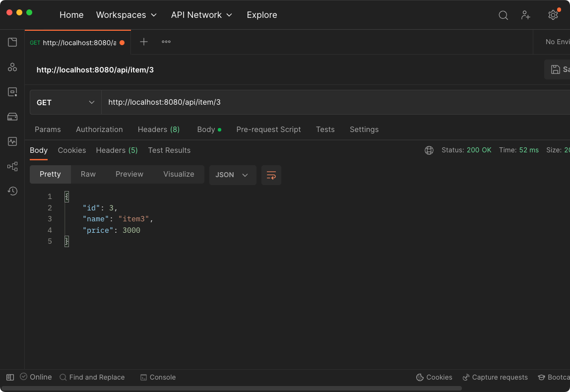Screen dimensions: 570x392
Task: Click the request title localhost:8080/api/item/3
Action: click(95, 70)
